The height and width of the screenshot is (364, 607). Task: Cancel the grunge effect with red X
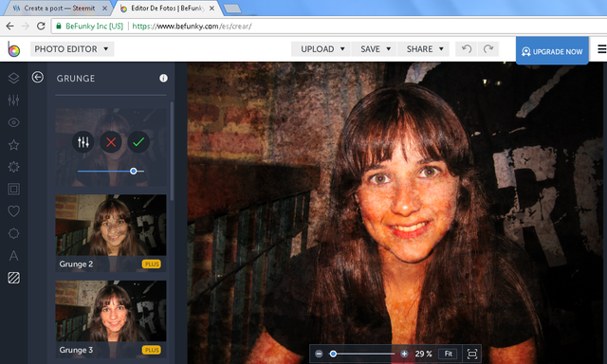click(111, 142)
